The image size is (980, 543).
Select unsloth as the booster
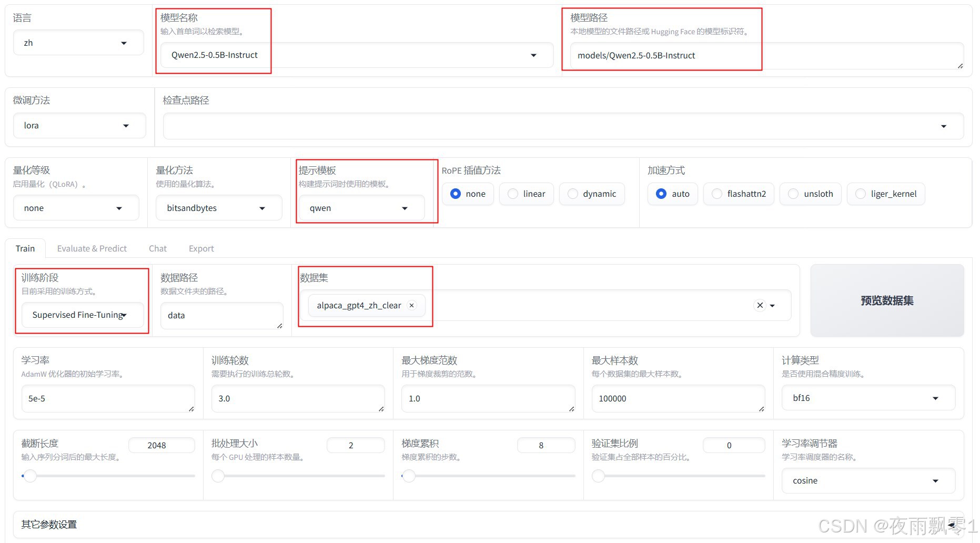793,194
